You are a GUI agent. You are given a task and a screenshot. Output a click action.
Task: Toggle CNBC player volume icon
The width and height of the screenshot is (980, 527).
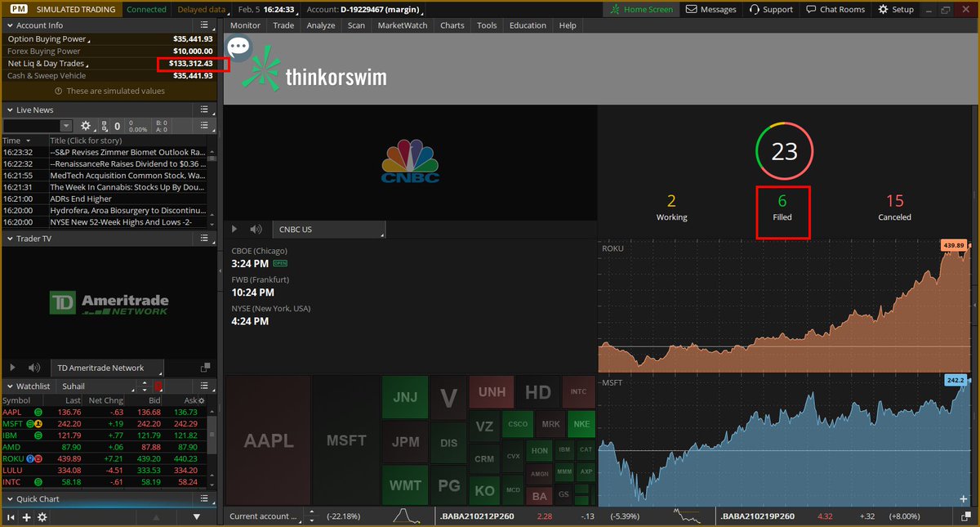point(256,230)
